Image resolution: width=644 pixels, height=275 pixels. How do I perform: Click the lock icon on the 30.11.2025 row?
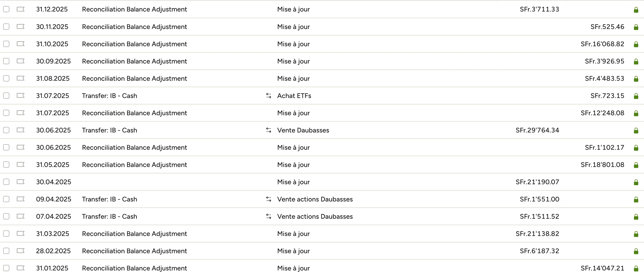636,27
